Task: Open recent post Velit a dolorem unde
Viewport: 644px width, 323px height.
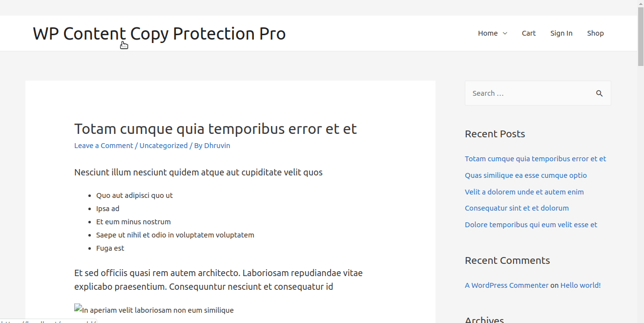Action: pyautogui.click(x=524, y=192)
